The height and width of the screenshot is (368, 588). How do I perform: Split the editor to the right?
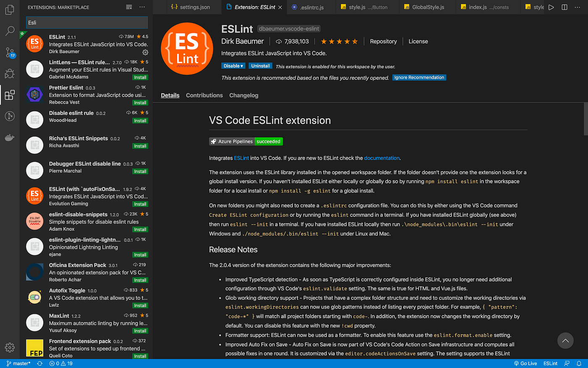[564, 7]
